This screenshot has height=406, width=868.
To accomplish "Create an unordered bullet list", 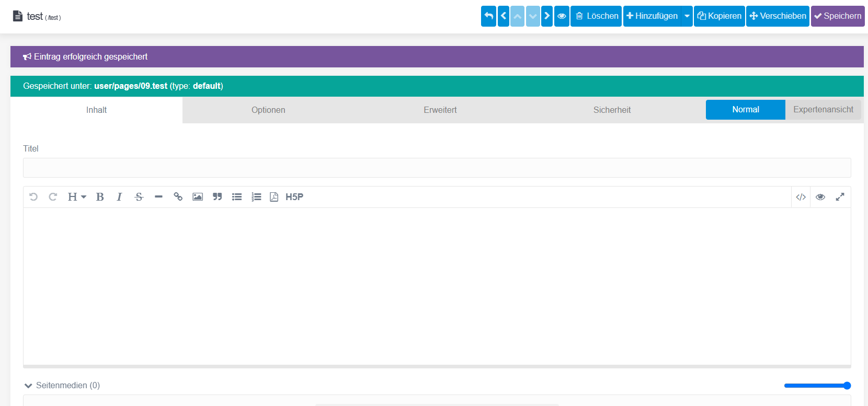I will [x=237, y=197].
